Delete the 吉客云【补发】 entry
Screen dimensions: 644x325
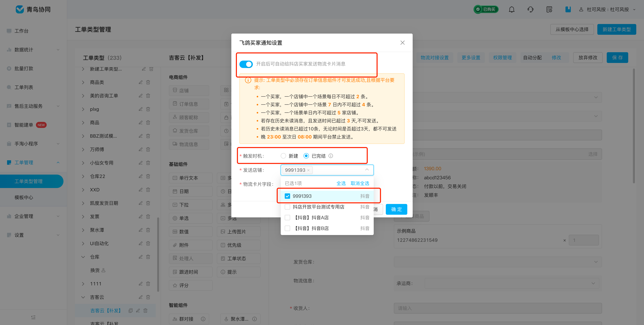coord(145,311)
